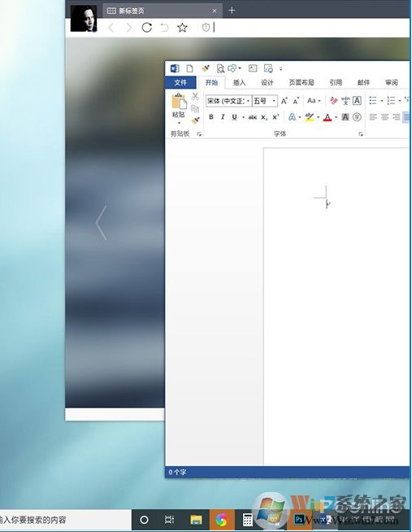The width and height of the screenshot is (412, 532).
Task: Open the 剪贴板 dialog launcher
Action: click(199, 134)
